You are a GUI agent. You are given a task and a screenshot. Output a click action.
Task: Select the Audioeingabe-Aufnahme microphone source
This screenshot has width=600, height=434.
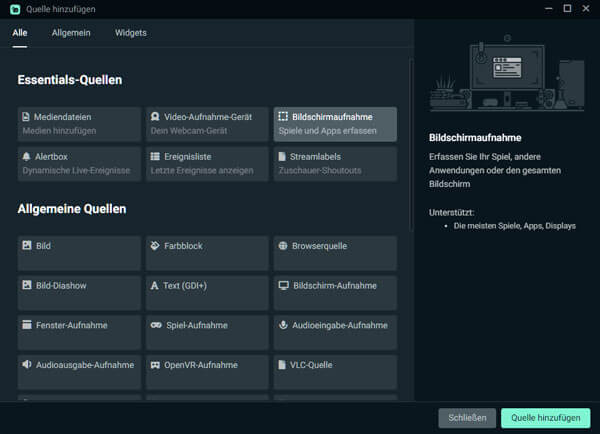[335, 332]
